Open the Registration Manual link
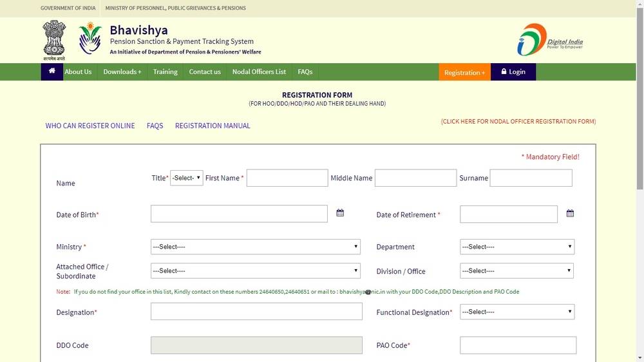The image size is (644, 362). pyautogui.click(x=213, y=126)
